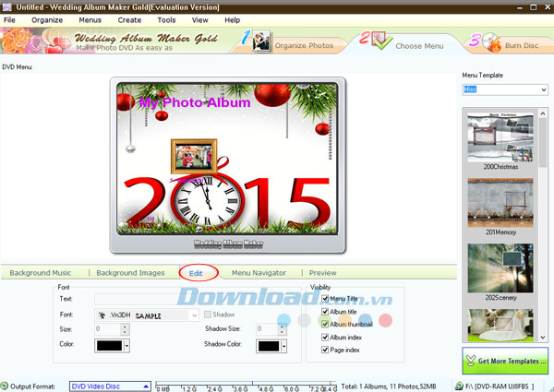Open the View menu
This screenshot has width=554, height=392.
pos(200,20)
